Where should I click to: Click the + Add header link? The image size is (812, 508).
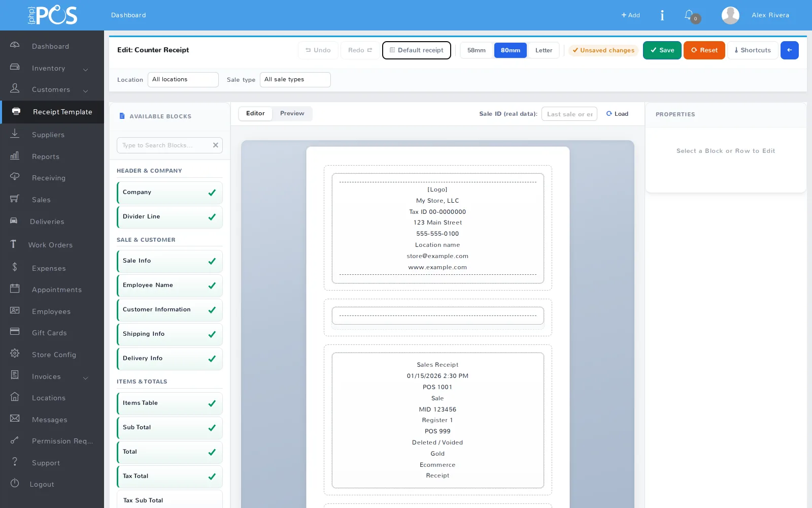click(x=630, y=15)
